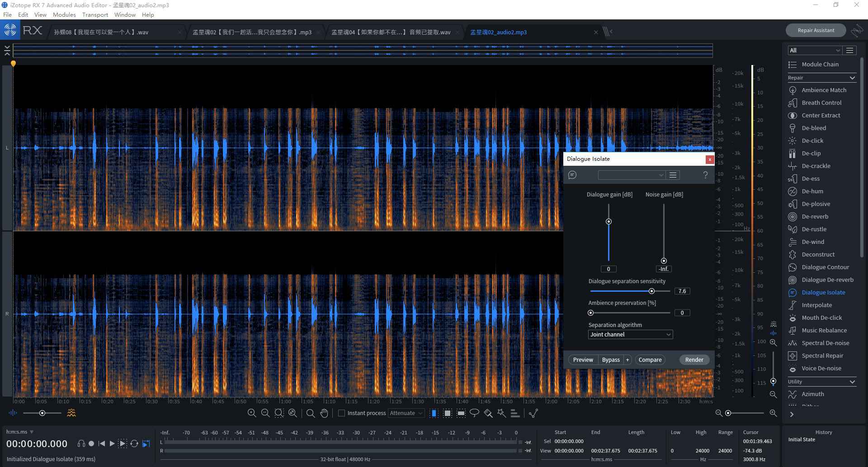Collapse the Repair module category
The image size is (868, 467).
[x=852, y=78]
